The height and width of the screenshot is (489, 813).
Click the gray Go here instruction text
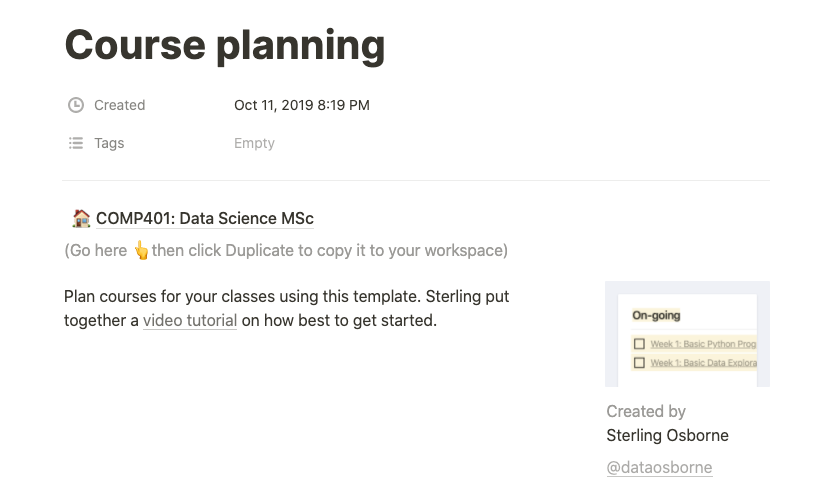click(x=330, y=250)
